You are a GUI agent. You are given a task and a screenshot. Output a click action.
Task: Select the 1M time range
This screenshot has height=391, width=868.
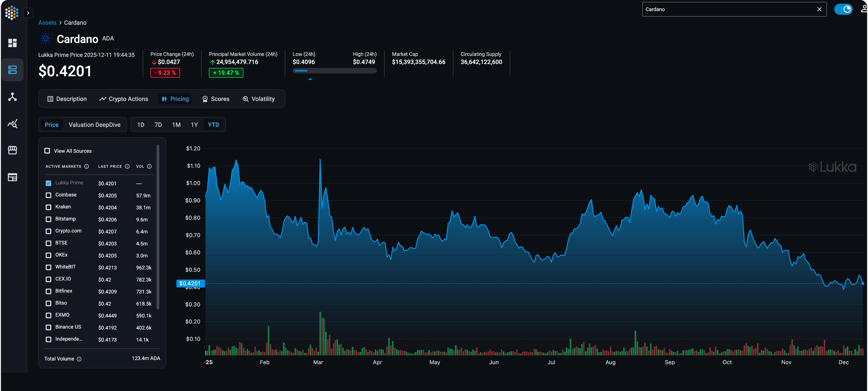pos(176,125)
